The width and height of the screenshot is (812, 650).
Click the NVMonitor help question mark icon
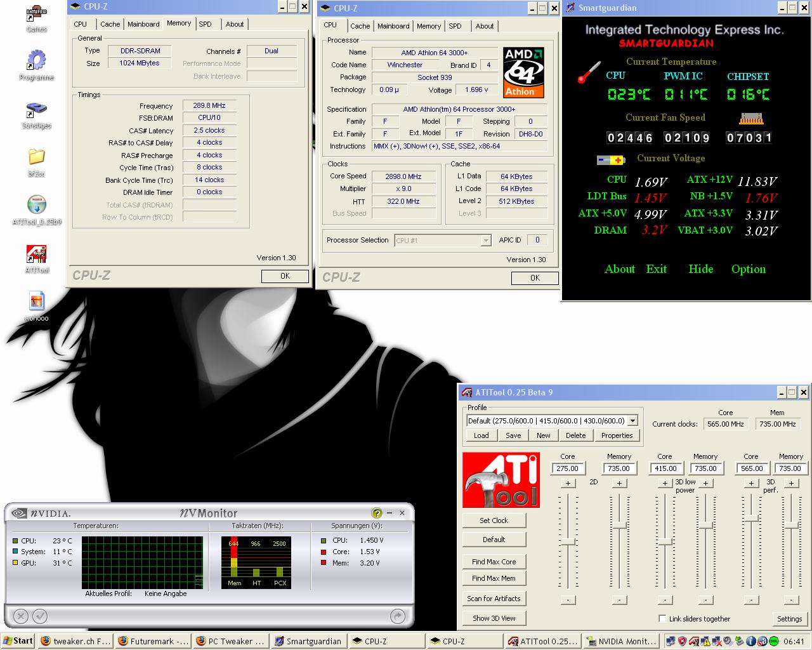pos(377,513)
